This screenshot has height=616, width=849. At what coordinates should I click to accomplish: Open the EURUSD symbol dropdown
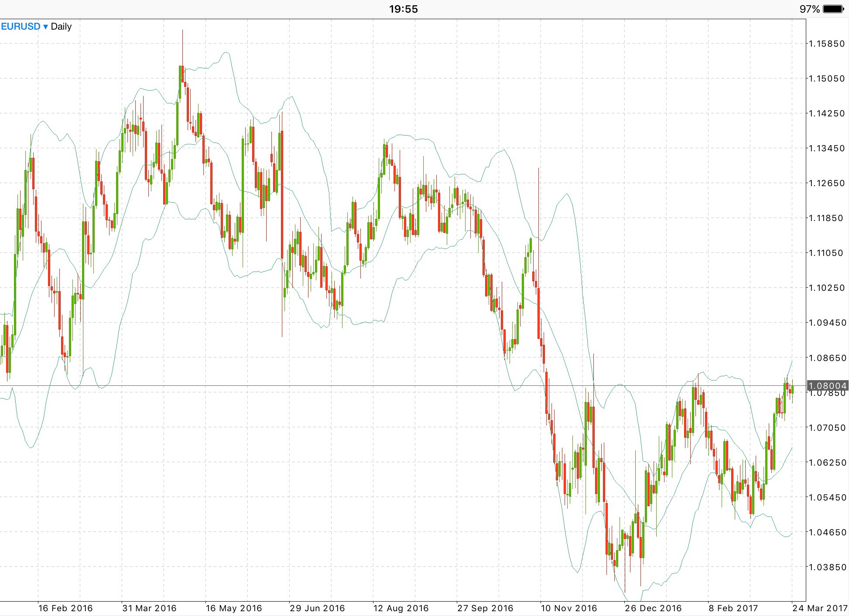(24, 27)
